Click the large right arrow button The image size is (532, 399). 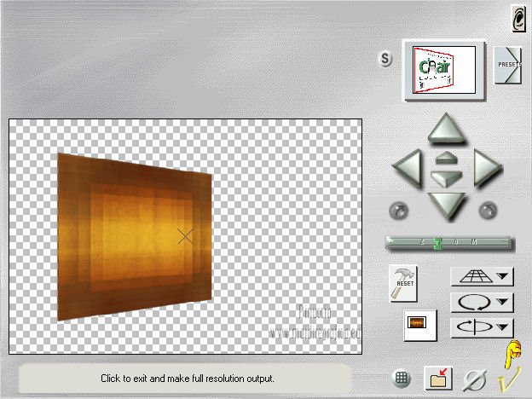point(487,168)
